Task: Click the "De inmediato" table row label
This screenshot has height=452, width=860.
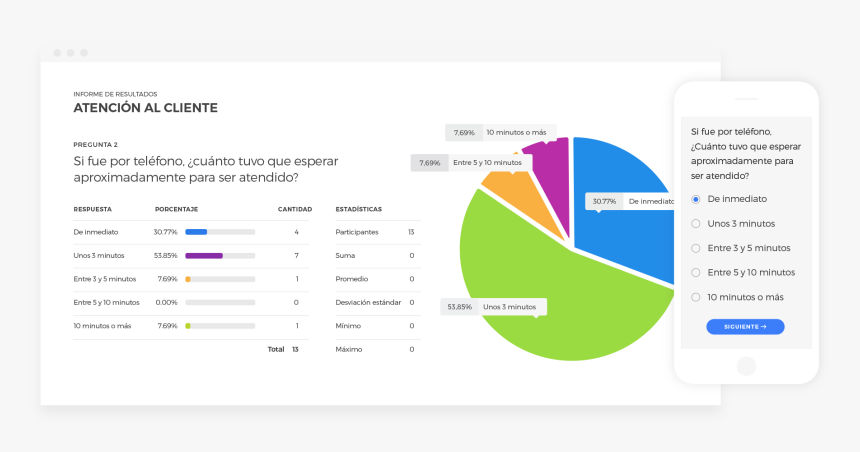Action: 96,232
